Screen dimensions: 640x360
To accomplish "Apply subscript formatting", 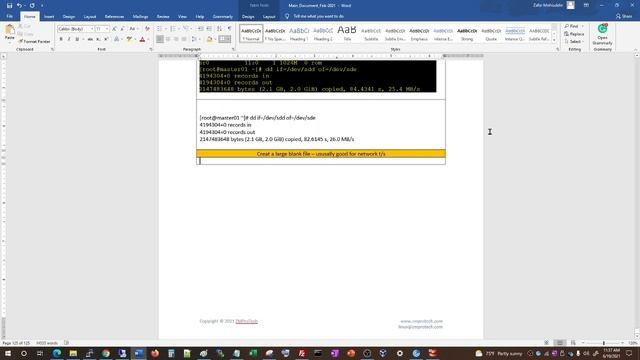I will tap(98, 39).
